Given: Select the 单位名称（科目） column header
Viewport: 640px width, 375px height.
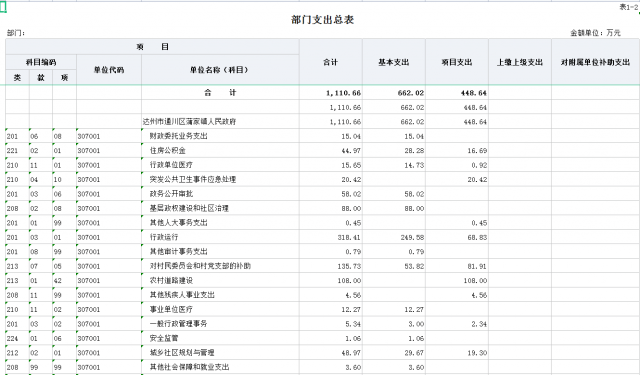Looking at the screenshot, I should [220, 70].
